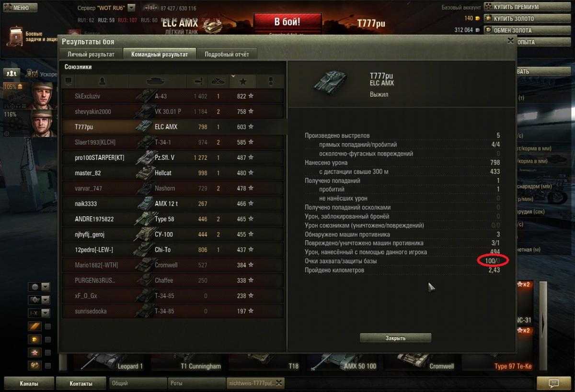Click the Закрыть button

[x=395, y=338]
